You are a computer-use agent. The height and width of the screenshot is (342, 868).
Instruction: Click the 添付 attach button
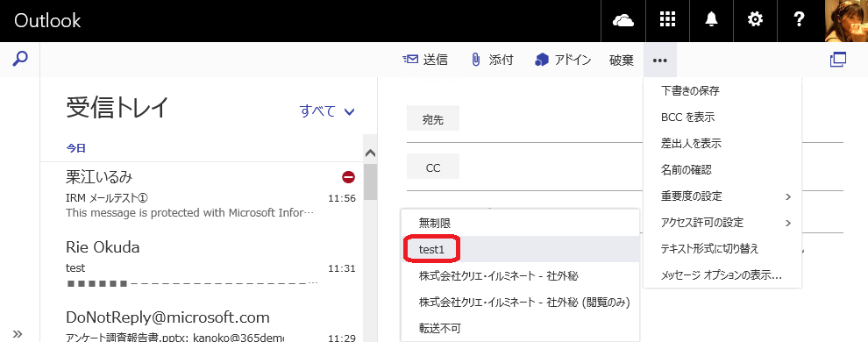[x=492, y=60]
